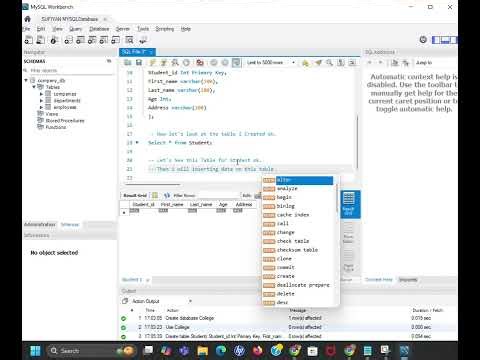This screenshot has height=360, width=480.
Task: Collapse the company_db schema node
Action: (26, 80)
